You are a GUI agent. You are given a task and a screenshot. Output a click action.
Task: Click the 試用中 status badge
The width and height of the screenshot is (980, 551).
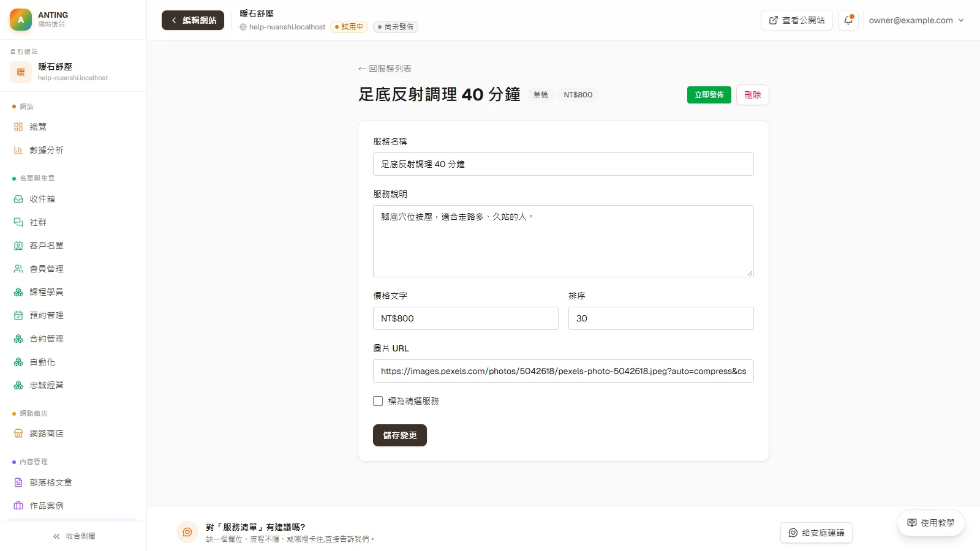click(349, 27)
